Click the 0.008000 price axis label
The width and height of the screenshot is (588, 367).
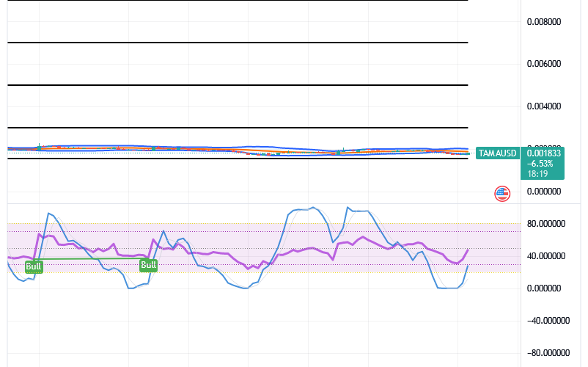click(x=544, y=22)
